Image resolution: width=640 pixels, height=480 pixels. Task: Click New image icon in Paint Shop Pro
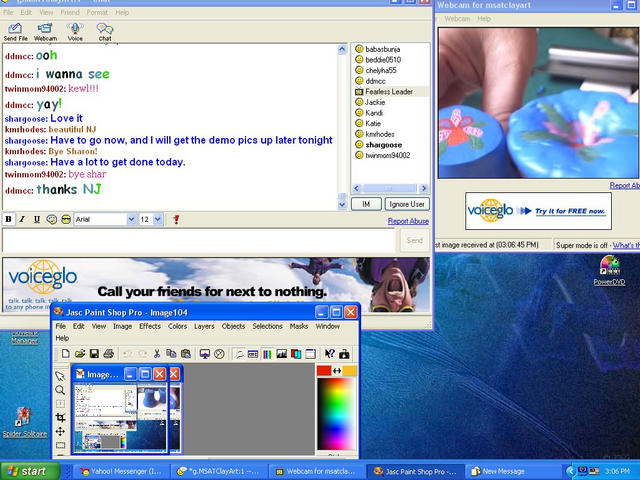(65, 353)
